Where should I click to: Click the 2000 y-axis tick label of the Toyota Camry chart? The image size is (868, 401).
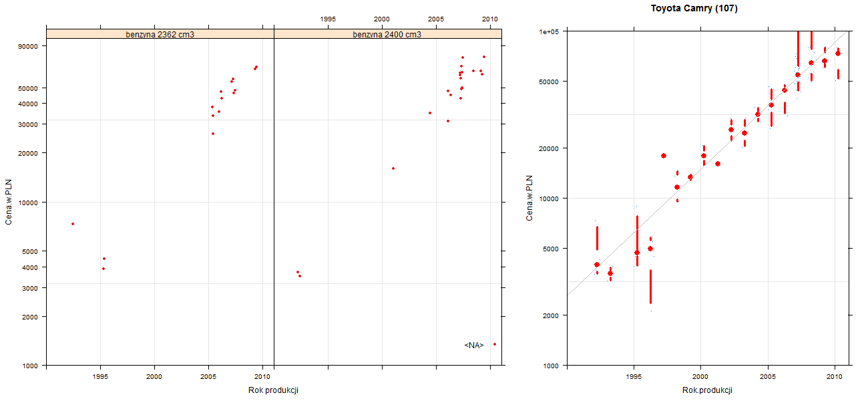pos(551,315)
